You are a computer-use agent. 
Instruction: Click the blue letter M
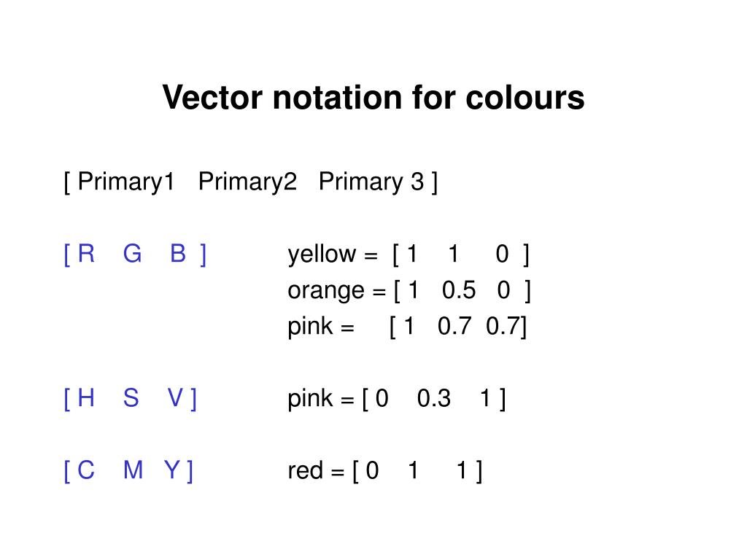tap(133, 470)
